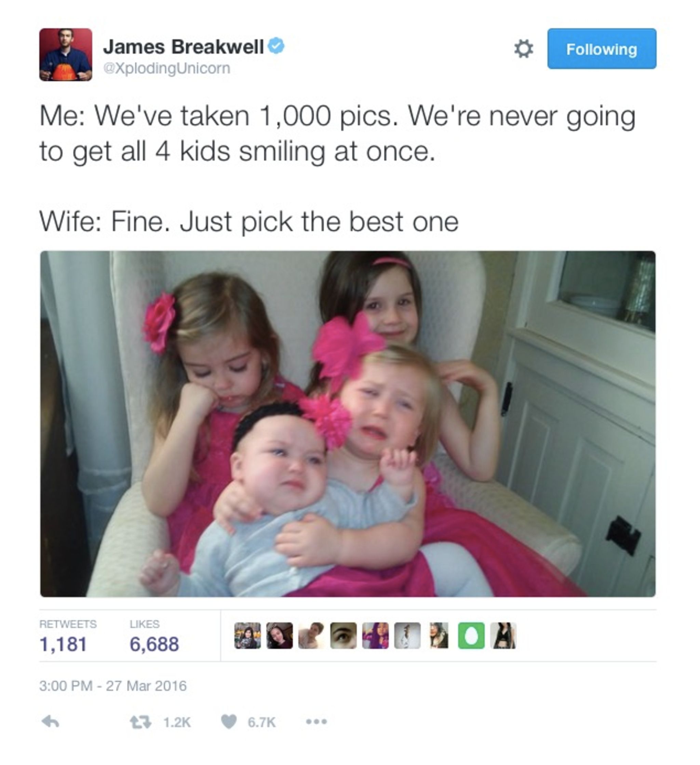Open the close-up eye avatar
This screenshot has width=700, height=765.
coord(344,635)
